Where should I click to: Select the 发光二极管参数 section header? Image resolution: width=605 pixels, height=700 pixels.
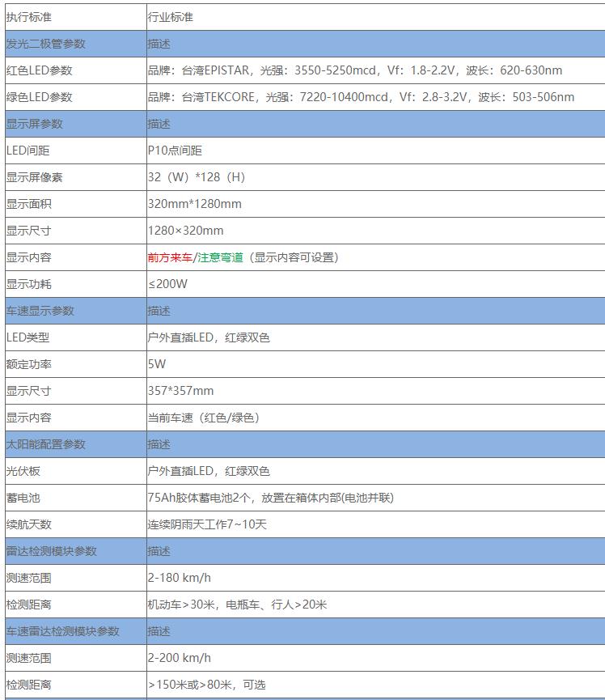coord(45,44)
